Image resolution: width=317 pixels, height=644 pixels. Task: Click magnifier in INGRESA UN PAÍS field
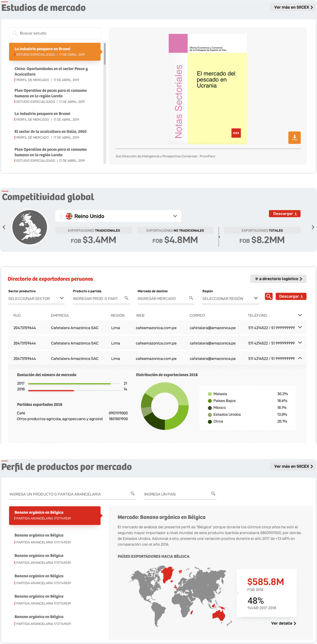point(213,494)
